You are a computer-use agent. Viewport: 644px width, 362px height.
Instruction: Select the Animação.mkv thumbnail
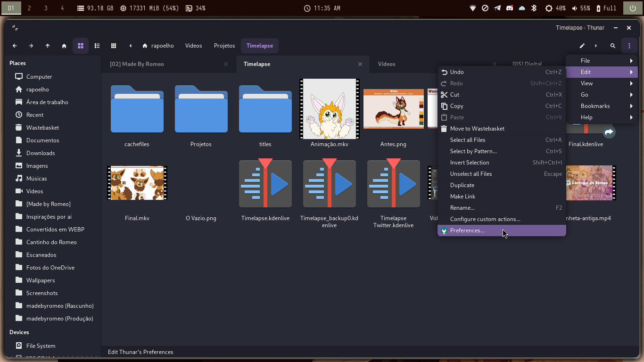coord(330,109)
